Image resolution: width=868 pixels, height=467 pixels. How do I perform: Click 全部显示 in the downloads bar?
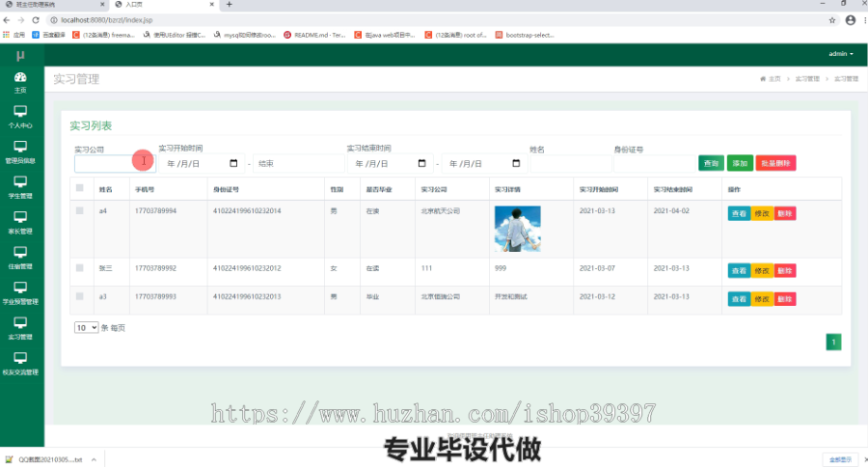pos(840,460)
